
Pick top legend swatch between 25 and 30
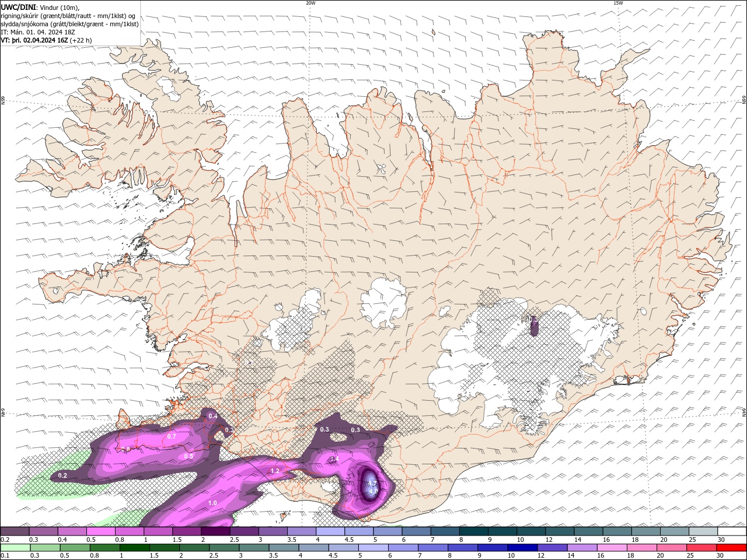(703, 531)
